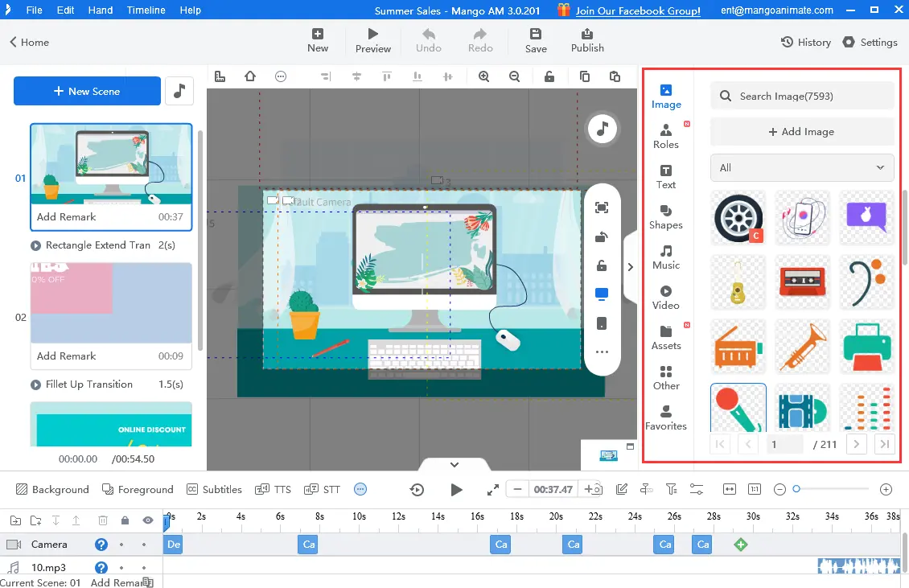Open the Timeline menu

[146, 10]
